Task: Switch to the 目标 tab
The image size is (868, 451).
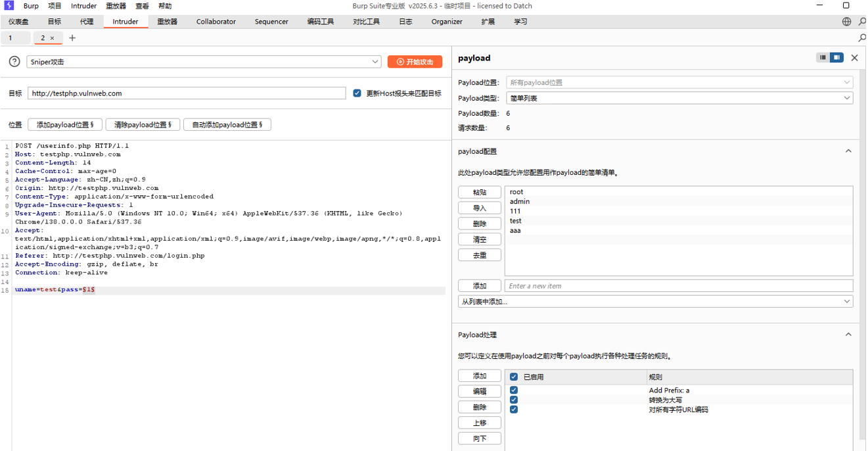Action: pos(55,22)
